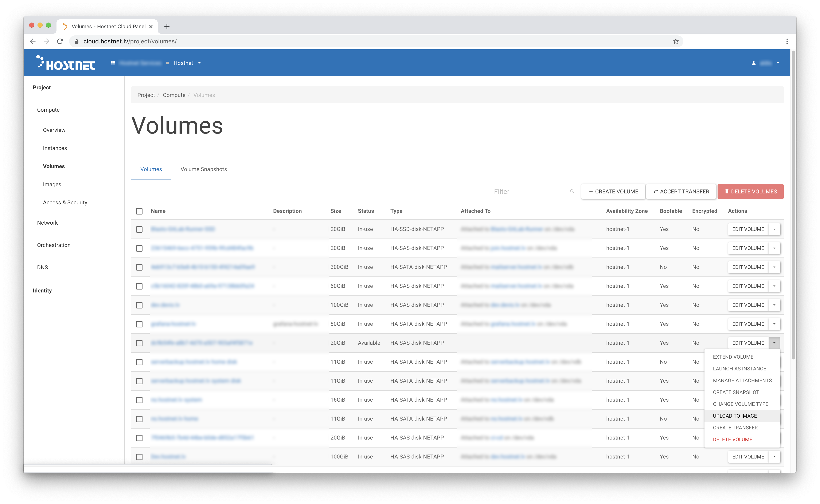The width and height of the screenshot is (820, 504).
Task: Select the Available 20GiB volume checkbox
Action: [x=139, y=343]
